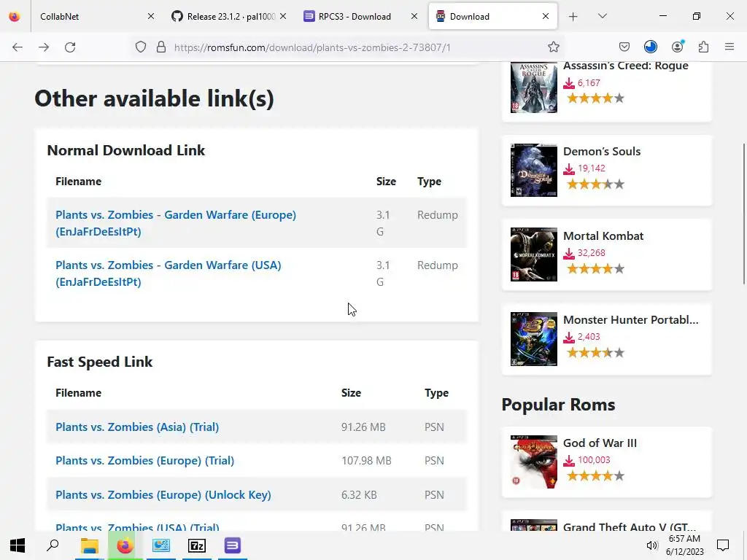This screenshot has width=747, height=560.
Task: Switch to CollabNet tab
Action: coord(96,17)
